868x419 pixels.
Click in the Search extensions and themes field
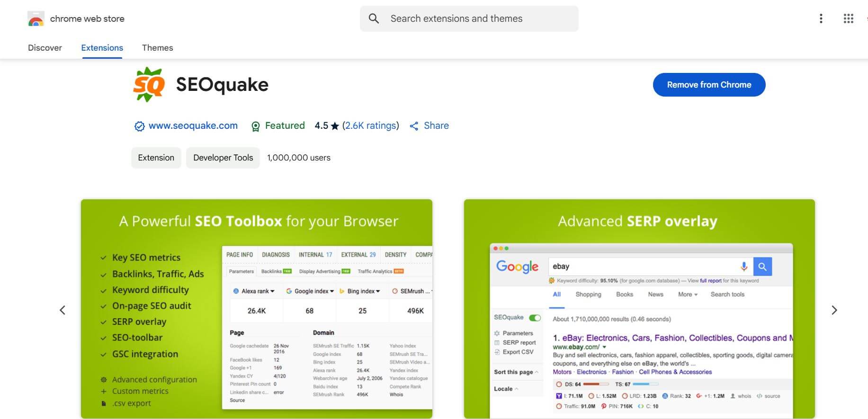[469, 18]
